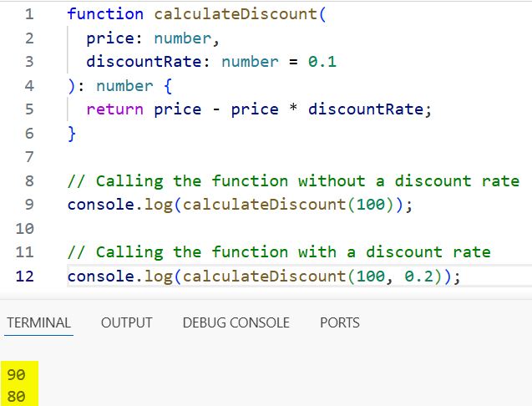Click 'console' on line 12
Image resolution: width=532 pixels, height=406 pixels.
point(101,276)
